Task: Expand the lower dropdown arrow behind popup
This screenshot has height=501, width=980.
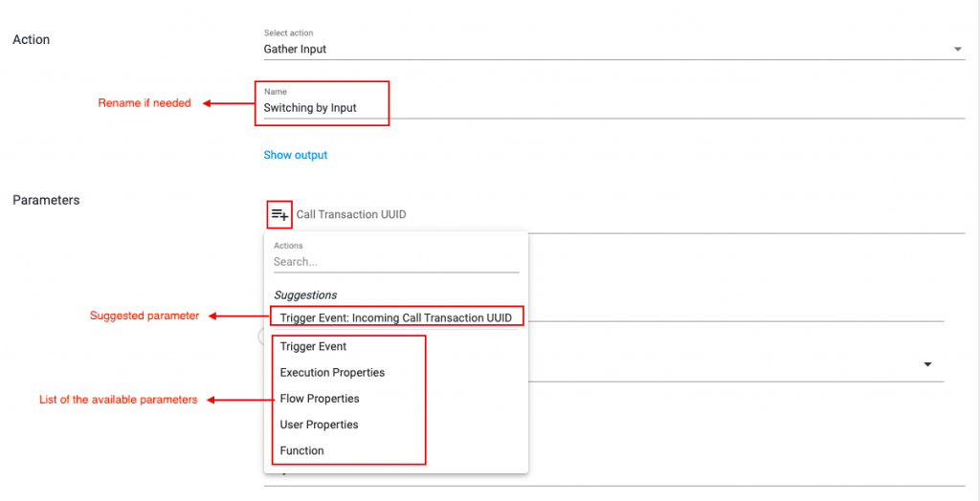Action: (x=927, y=364)
